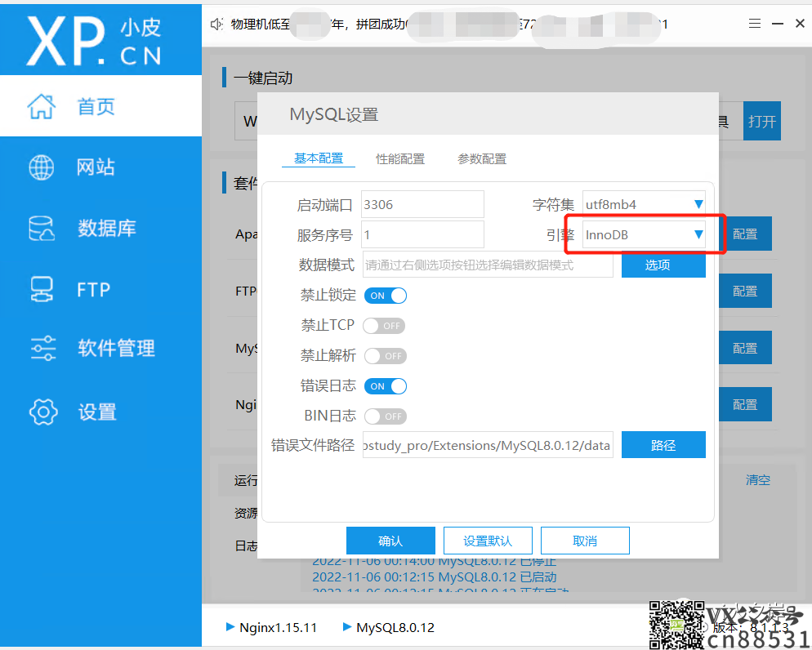Click the 错误文件路径 input field
Viewport: 812px width, 650px height.
488,445
